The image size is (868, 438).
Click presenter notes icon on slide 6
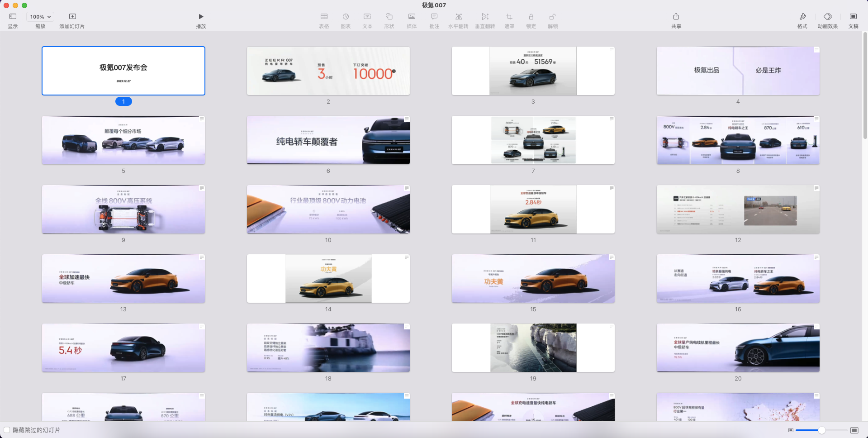tap(407, 119)
